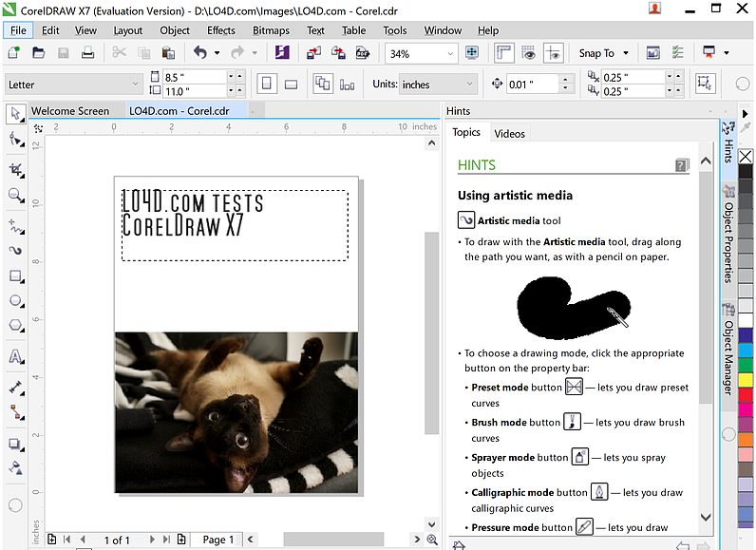Select the Crop tool
This screenshot has width=756, height=550.
pyautogui.click(x=16, y=170)
